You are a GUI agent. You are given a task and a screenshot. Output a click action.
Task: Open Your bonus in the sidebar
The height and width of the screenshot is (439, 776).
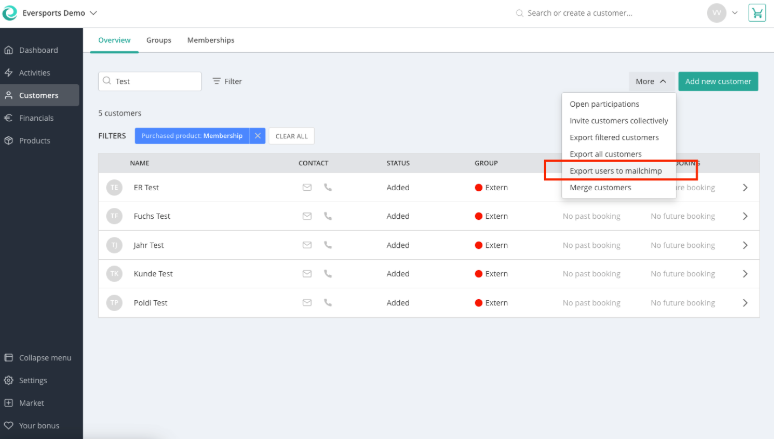pyautogui.click(x=39, y=425)
